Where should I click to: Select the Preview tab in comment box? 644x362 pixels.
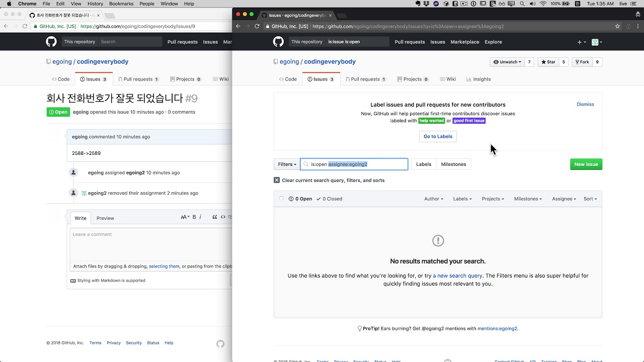[105, 218]
